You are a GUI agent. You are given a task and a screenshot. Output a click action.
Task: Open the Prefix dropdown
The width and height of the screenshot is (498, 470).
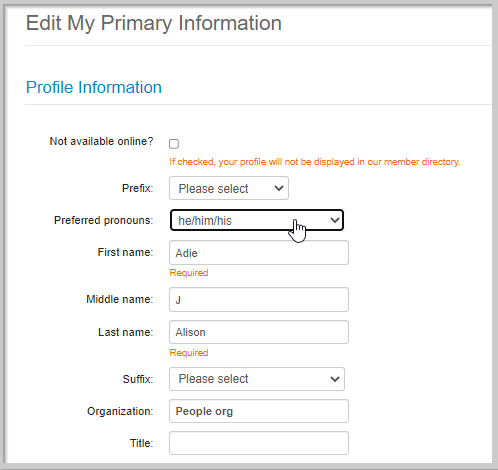coord(229,188)
